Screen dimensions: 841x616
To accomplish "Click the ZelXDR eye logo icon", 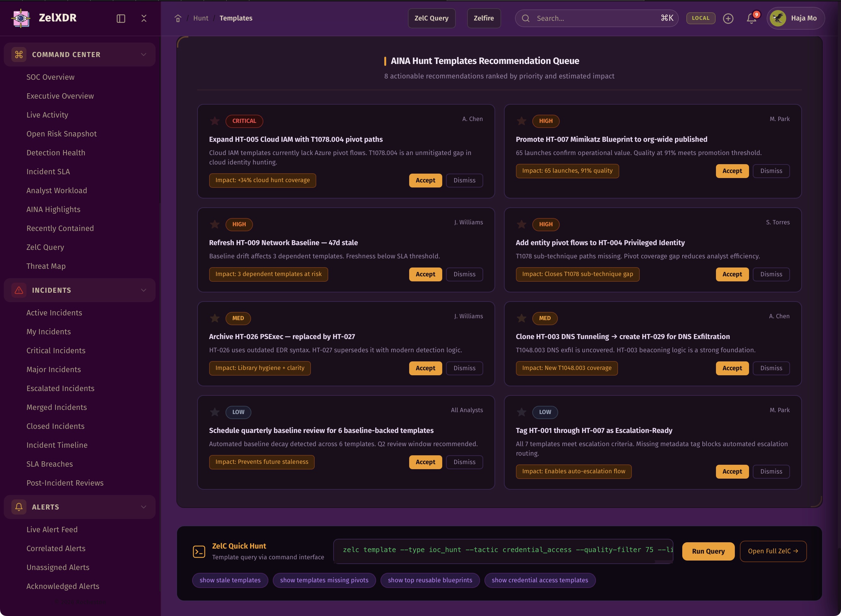I will coord(21,18).
